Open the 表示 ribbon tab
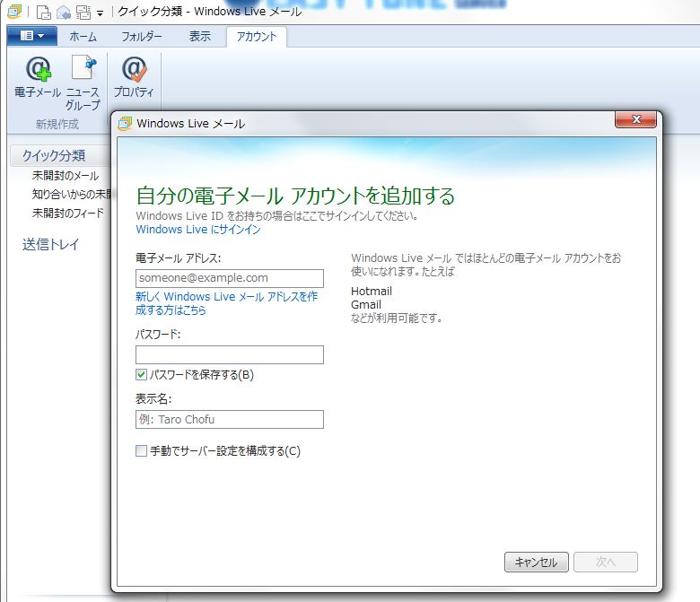The height and width of the screenshot is (602, 700). 199,37
